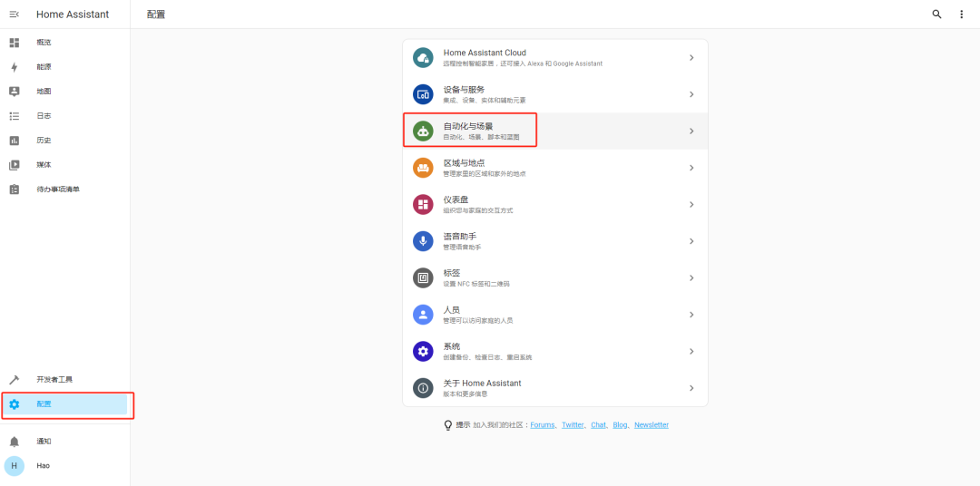Open the Forums community link

point(543,424)
